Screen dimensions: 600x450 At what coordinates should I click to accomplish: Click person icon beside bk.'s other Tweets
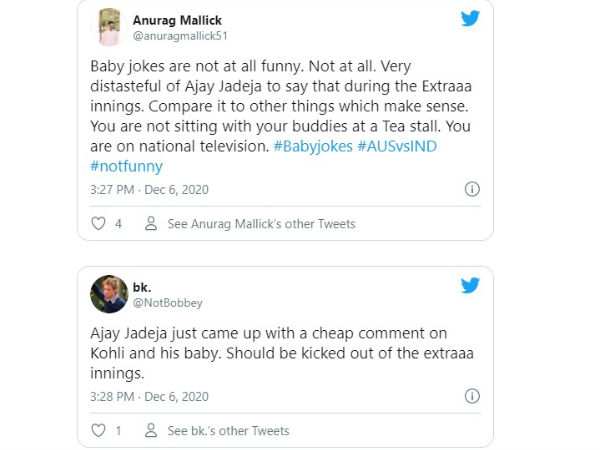pyautogui.click(x=151, y=431)
